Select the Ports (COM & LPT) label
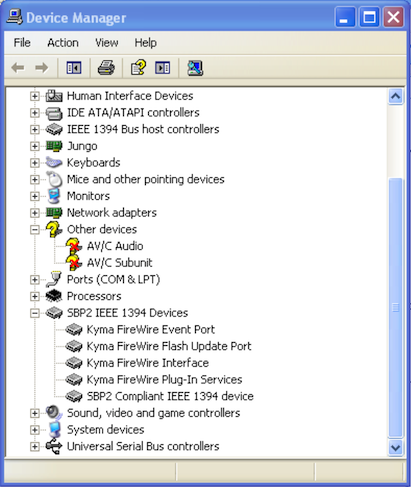This screenshot has width=411, height=487. pos(113,279)
